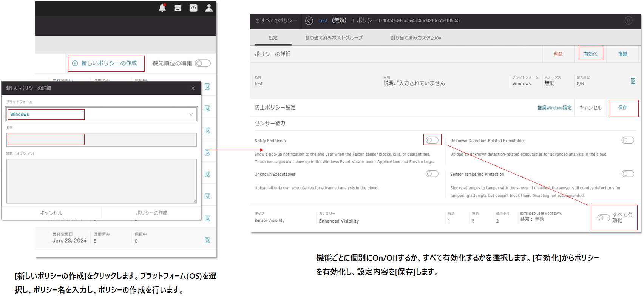Click the 名前 input field in dialog

pyautogui.click(x=102, y=140)
